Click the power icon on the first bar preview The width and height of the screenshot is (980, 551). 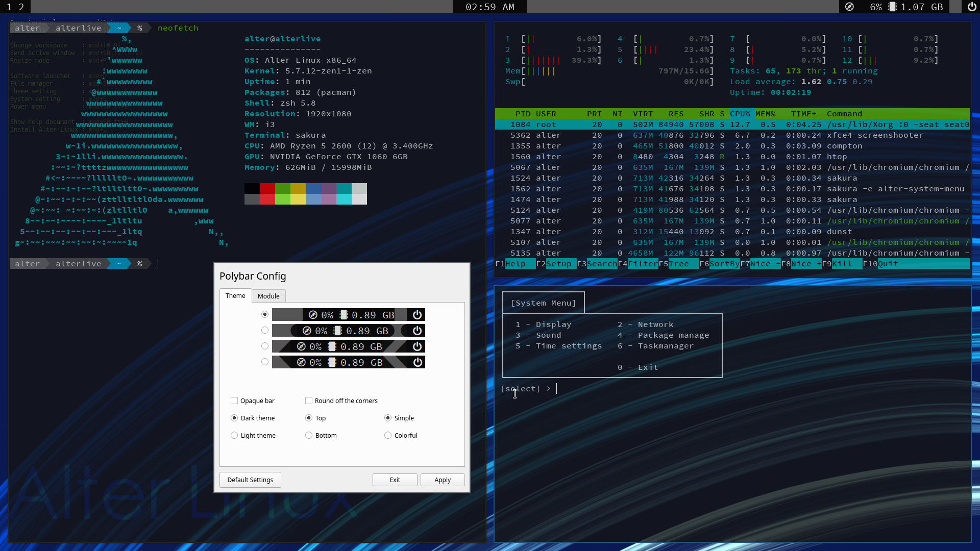[x=417, y=315]
